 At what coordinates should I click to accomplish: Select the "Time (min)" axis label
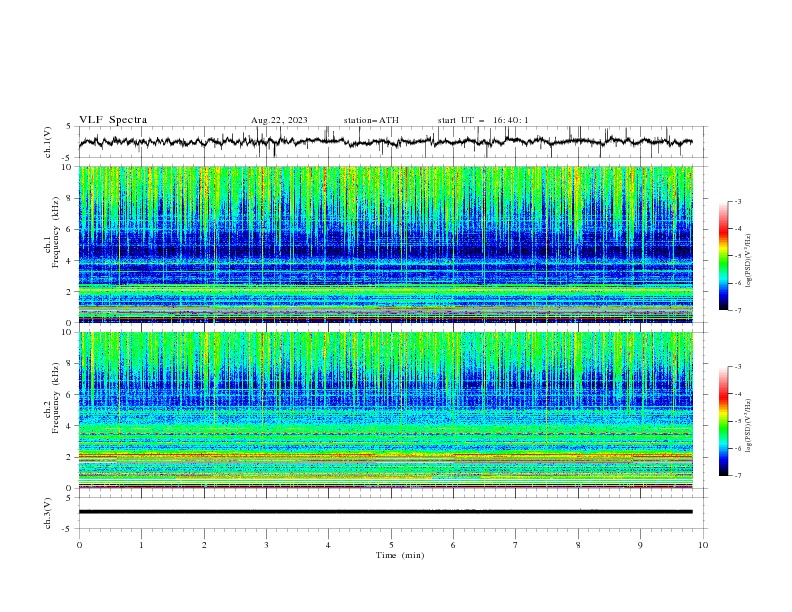pos(400,555)
